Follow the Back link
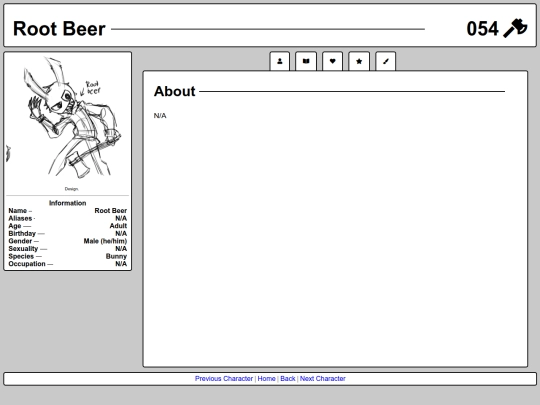The height and width of the screenshot is (405, 540). tap(288, 378)
